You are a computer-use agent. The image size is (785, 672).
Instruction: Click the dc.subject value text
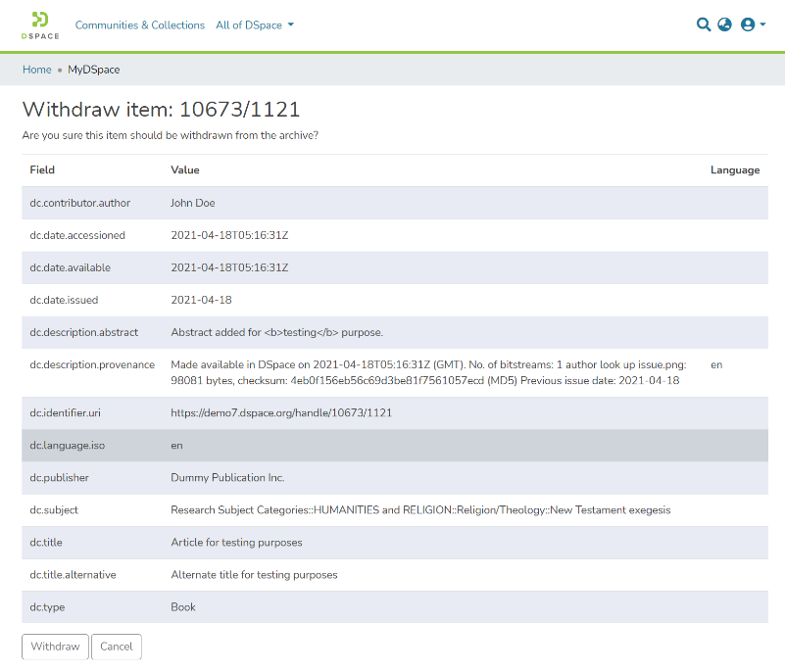point(420,510)
